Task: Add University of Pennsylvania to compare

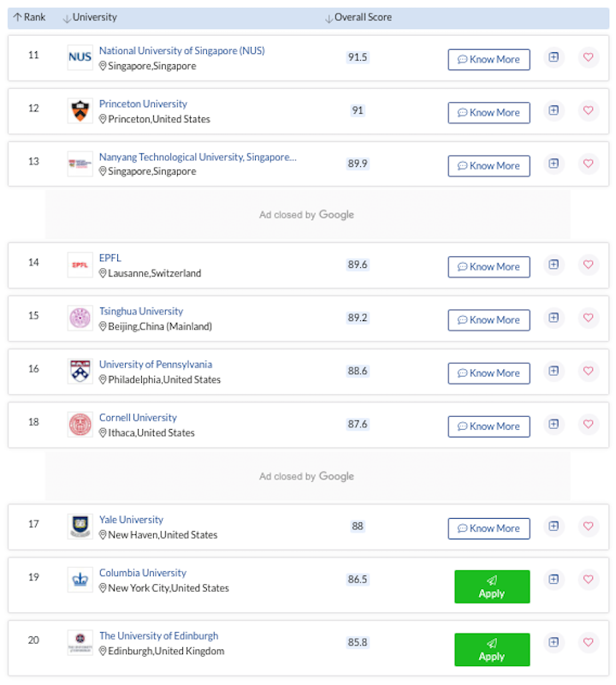Action: click(554, 371)
